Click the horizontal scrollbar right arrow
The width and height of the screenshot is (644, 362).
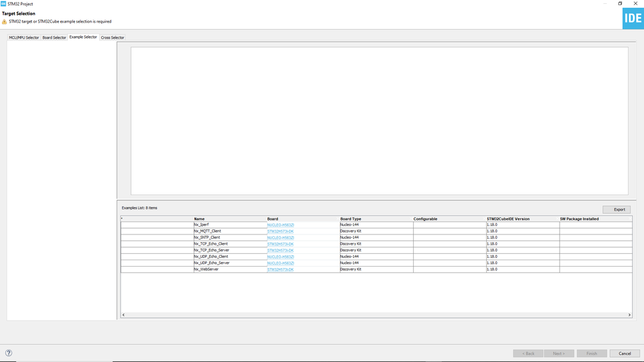coord(629,315)
